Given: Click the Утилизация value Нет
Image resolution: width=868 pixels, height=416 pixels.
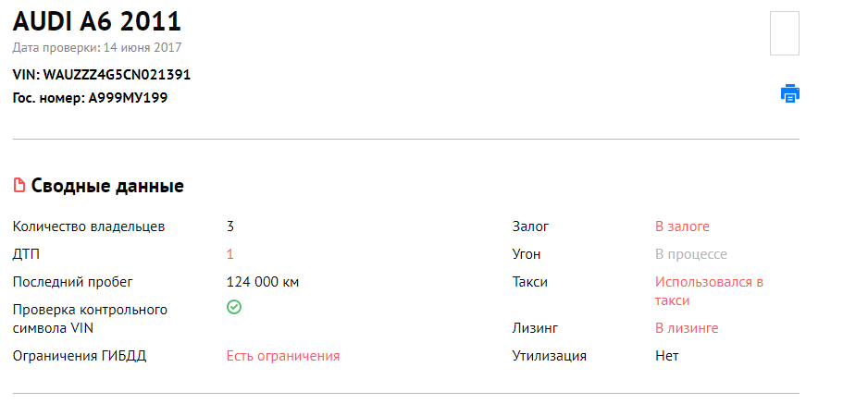Looking at the screenshot, I should (x=667, y=356).
